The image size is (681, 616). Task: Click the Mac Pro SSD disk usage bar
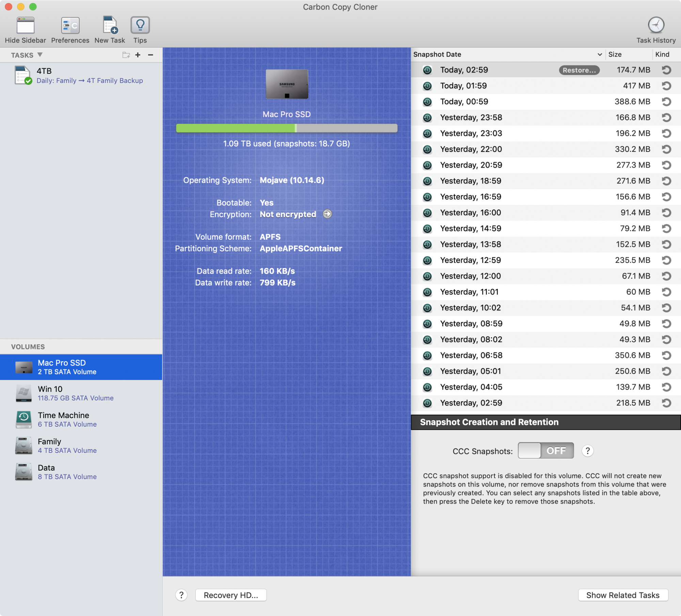(x=286, y=128)
